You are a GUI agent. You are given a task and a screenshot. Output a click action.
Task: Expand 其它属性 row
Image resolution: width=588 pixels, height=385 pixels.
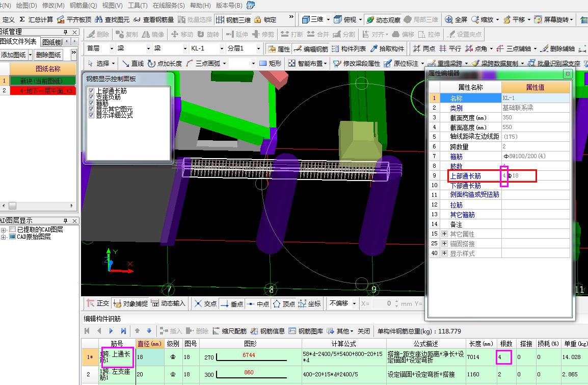[x=444, y=234]
